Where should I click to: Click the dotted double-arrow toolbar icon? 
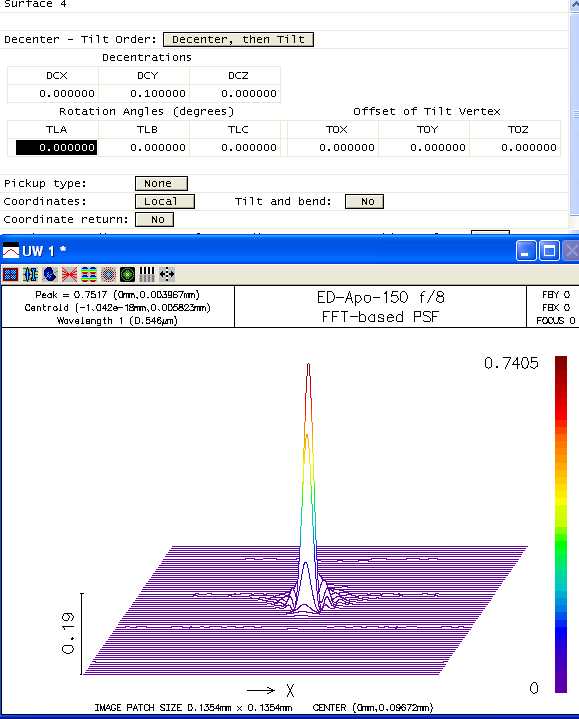[x=167, y=275]
